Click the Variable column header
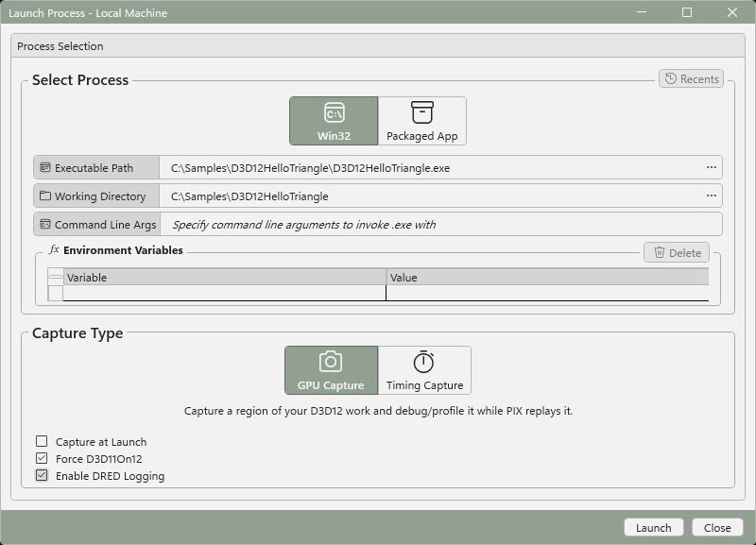 click(x=225, y=277)
